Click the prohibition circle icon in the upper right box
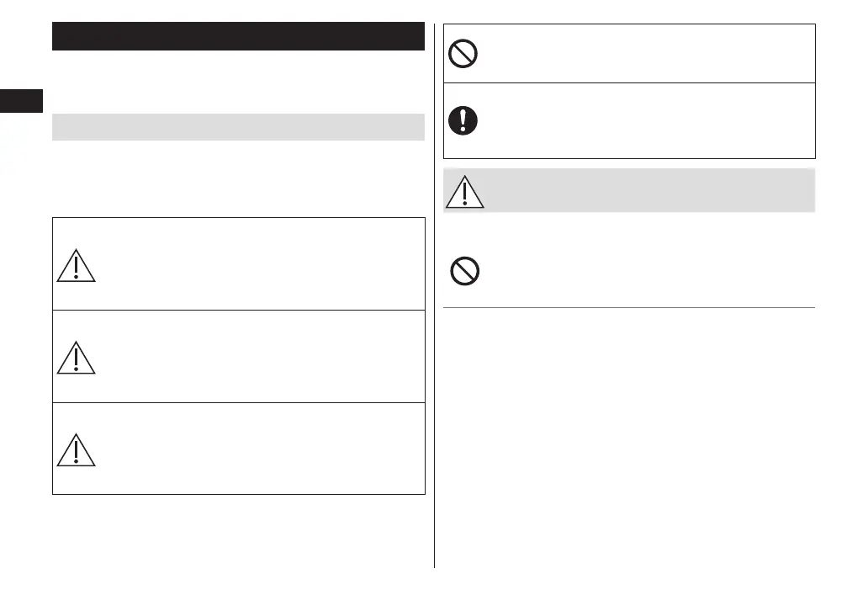 (x=463, y=55)
